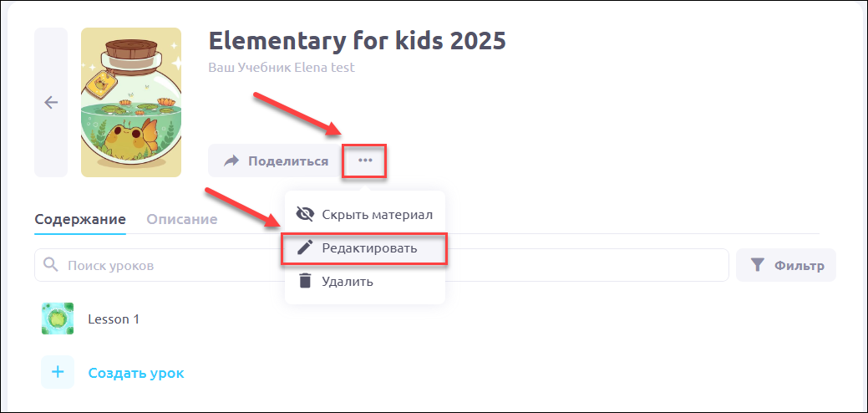
Task: Click the "Создать урок" link
Action: (x=136, y=373)
